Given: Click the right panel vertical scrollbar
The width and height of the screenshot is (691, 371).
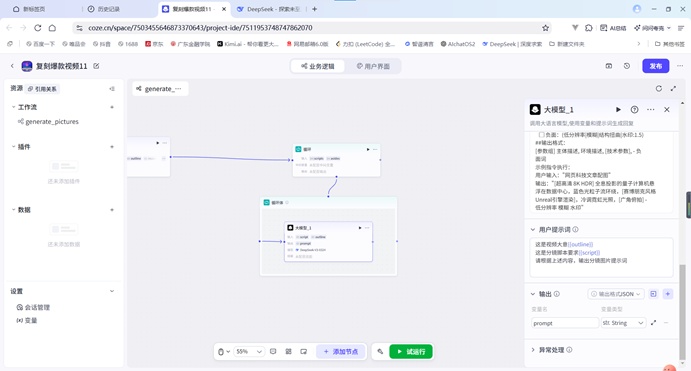Looking at the screenshot, I should click(x=682, y=312).
